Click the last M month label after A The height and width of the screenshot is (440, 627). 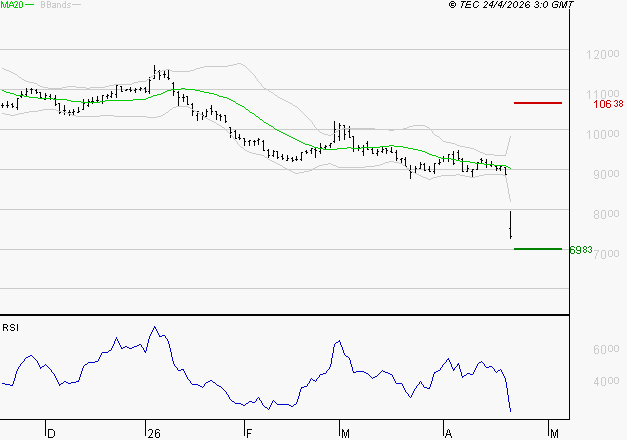point(554,434)
